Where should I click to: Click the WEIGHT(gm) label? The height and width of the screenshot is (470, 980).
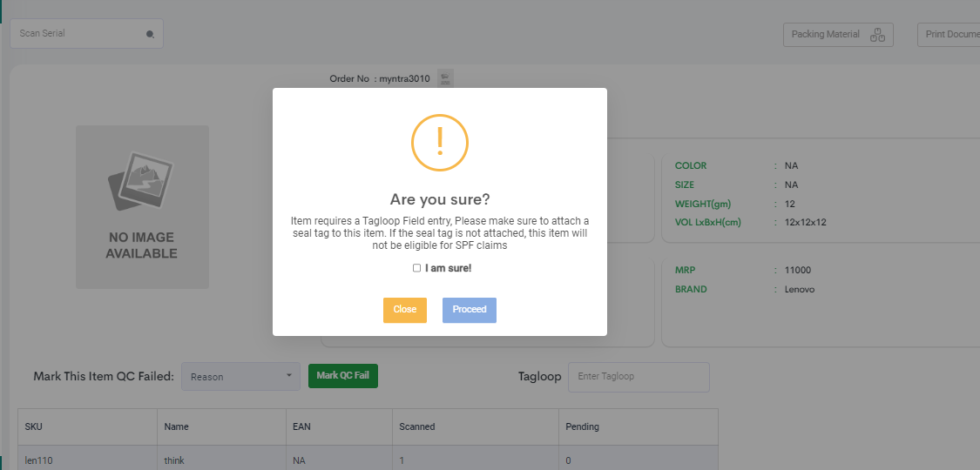pyautogui.click(x=703, y=205)
